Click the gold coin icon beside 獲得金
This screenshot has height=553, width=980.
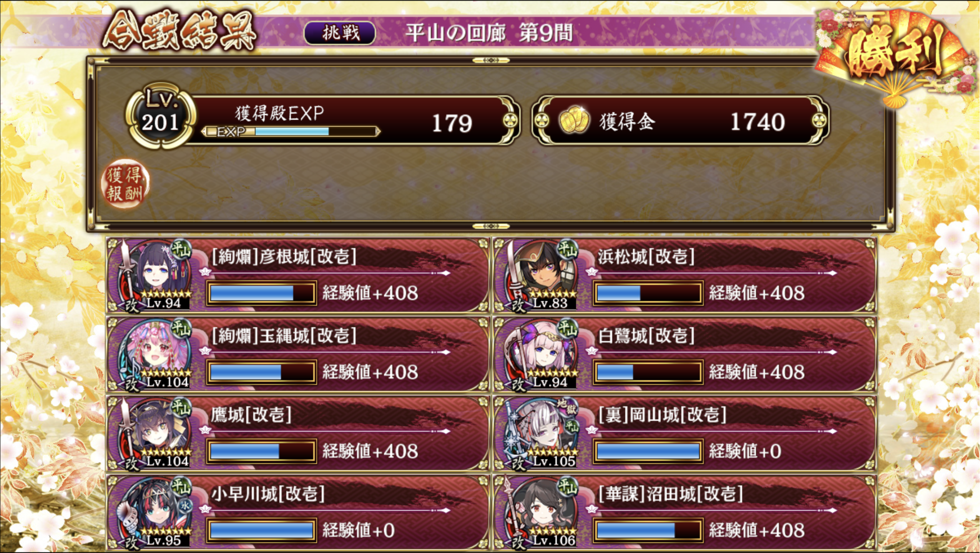[574, 121]
